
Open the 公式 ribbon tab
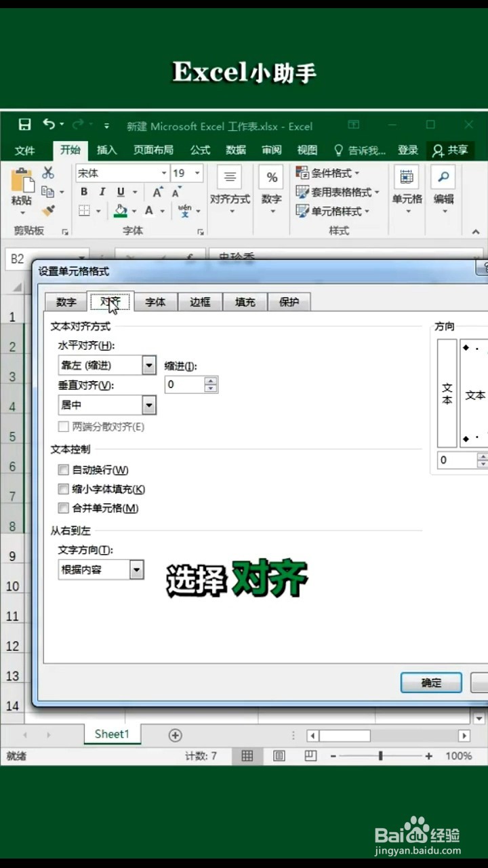(x=200, y=150)
